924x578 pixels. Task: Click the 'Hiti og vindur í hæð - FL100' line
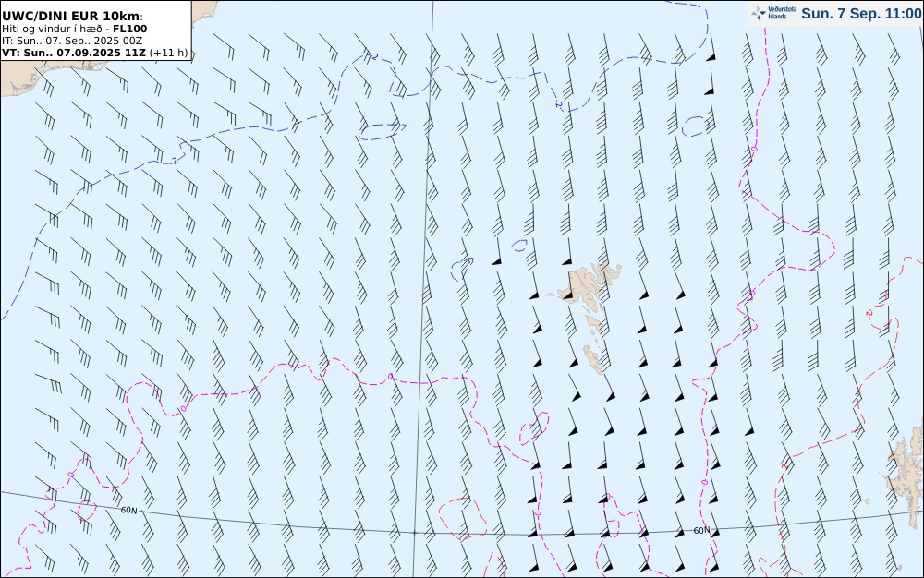tap(74, 29)
